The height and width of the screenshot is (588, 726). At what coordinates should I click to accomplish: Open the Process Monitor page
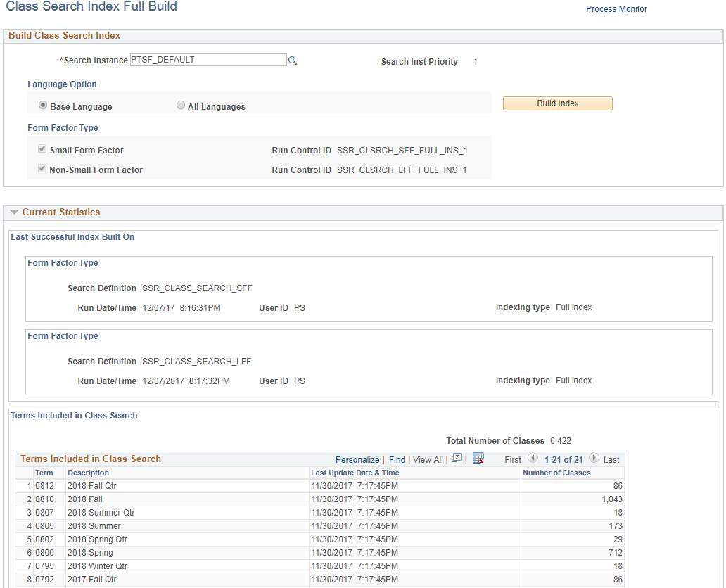(616, 8)
